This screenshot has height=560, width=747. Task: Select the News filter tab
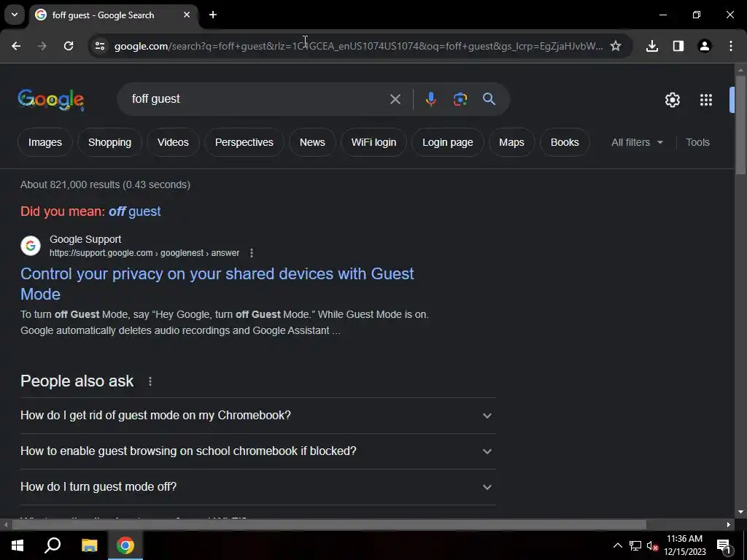(x=312, y=142)
